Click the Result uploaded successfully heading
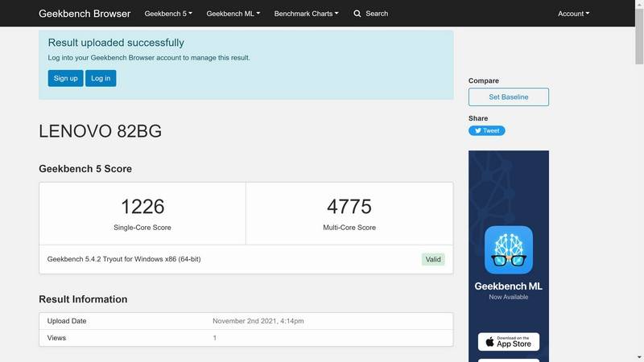This screenshot has height=362, width=644. [116, 43]
